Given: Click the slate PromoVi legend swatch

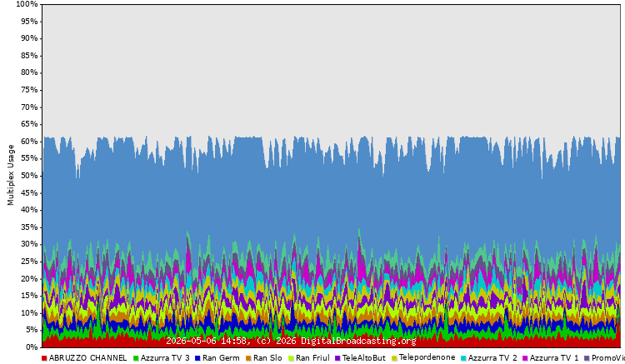Looking at the screenshot, I should coord(587,358).
